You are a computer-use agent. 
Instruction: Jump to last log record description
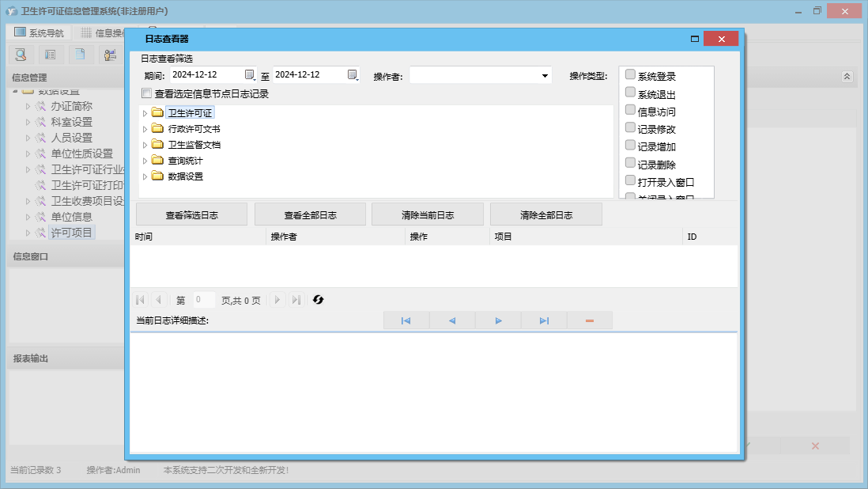(544, 320)
